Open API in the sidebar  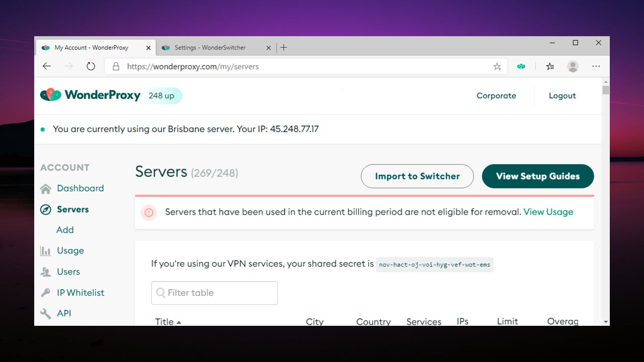click(x=64, y=313)
